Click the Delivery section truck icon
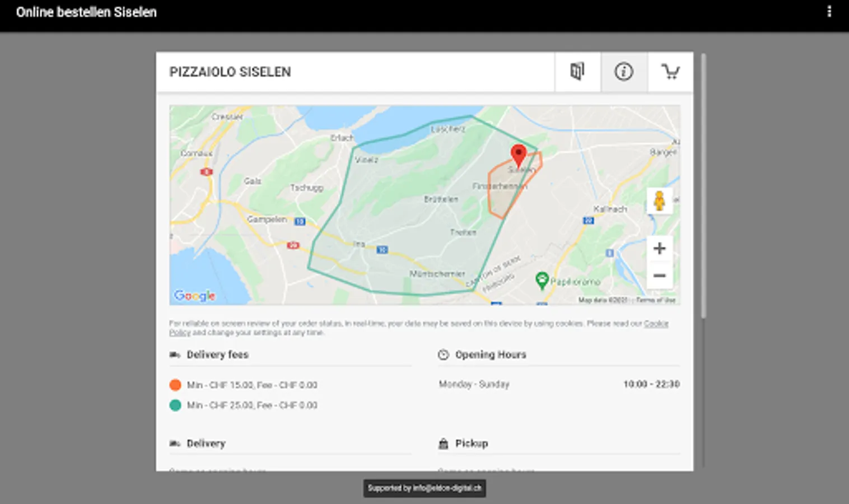The image size is (849, 504). [175, 444]
